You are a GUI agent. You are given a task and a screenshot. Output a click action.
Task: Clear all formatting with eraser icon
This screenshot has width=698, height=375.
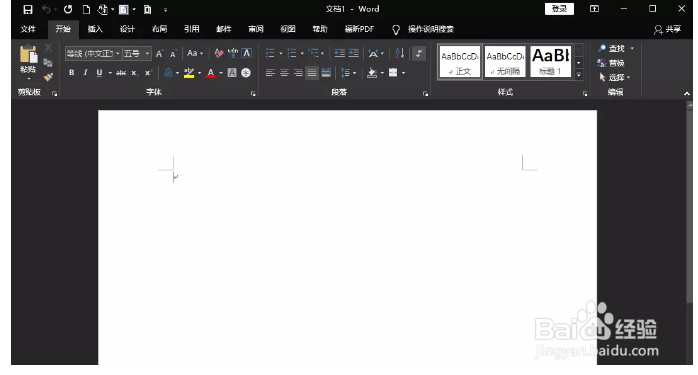point(219,53)
